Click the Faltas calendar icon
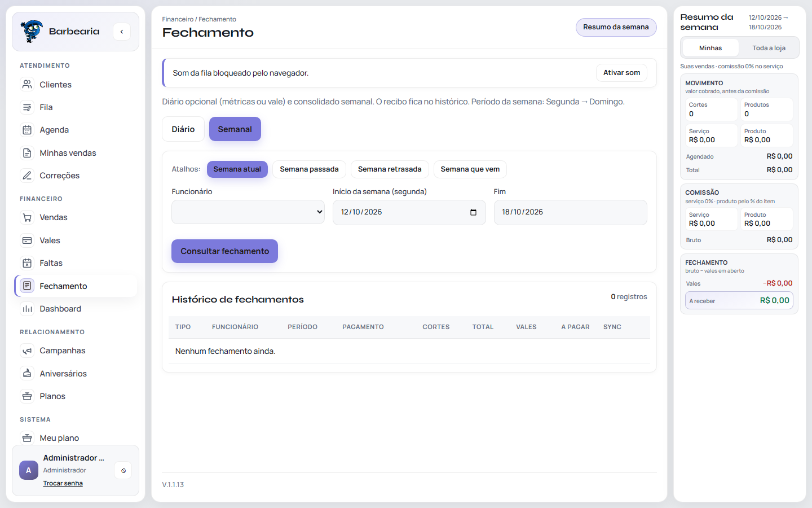Image resolution: width=812 pixels, height=508 pixels. 27,263
